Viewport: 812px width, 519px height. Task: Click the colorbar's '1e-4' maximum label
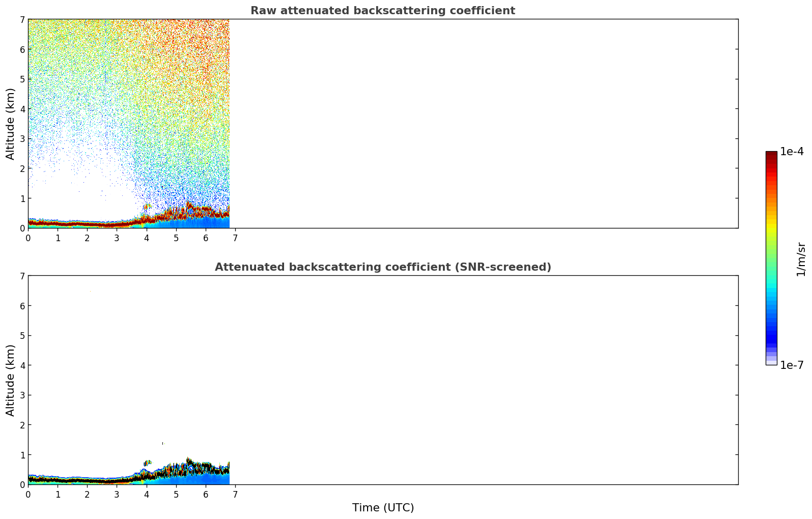coord(792,152)
